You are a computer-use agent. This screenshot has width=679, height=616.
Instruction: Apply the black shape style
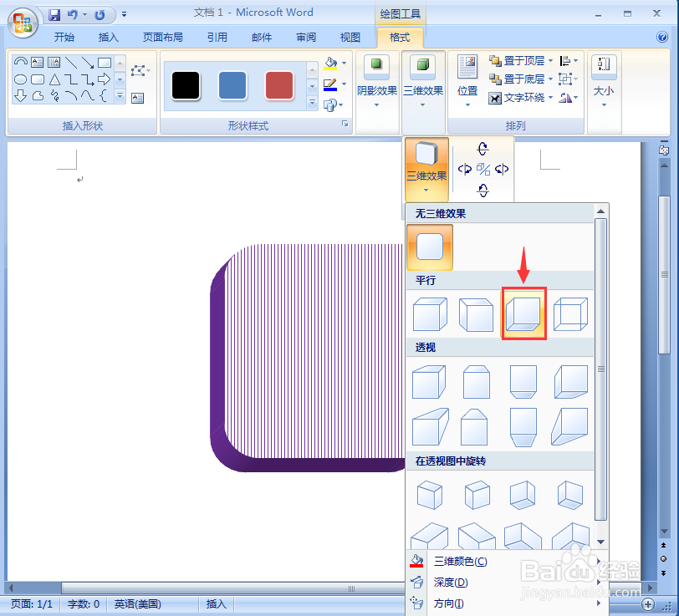[x=186, y=86]
